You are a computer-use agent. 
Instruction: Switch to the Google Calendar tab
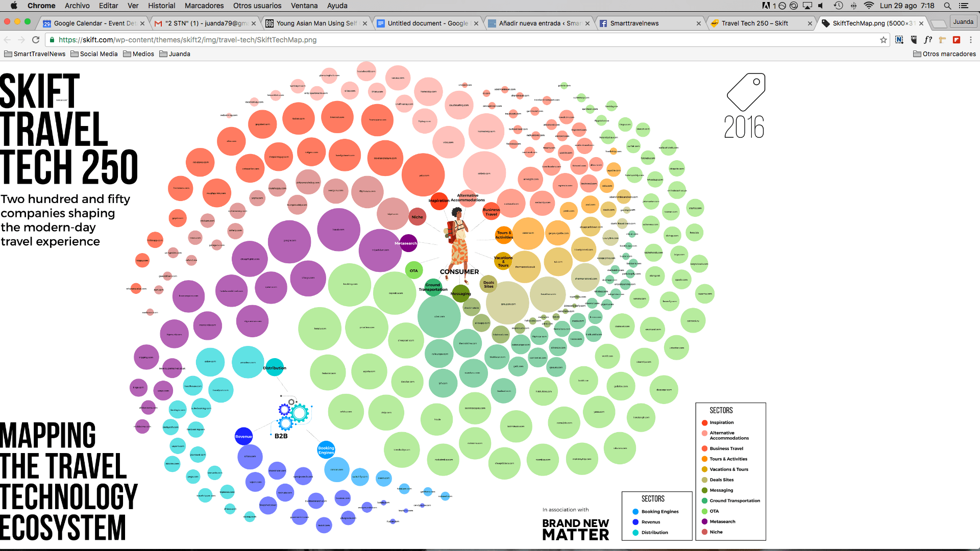[92, 23]
